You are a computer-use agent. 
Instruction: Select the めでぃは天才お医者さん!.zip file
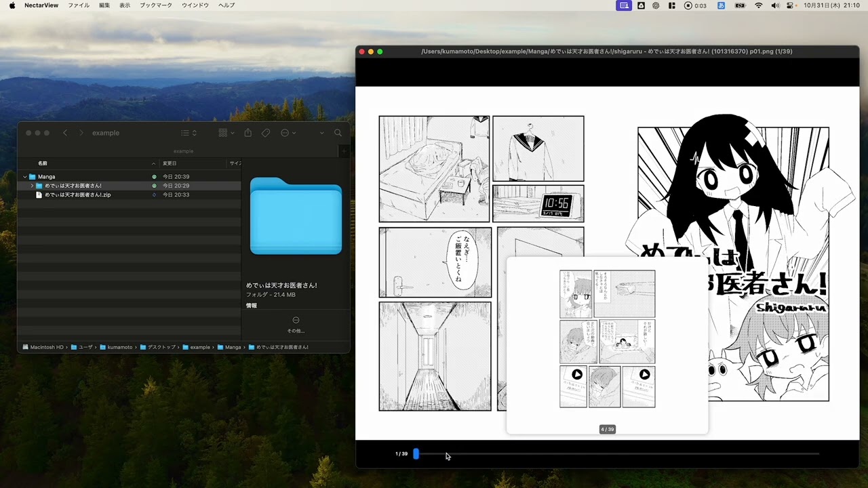(129, 195)
